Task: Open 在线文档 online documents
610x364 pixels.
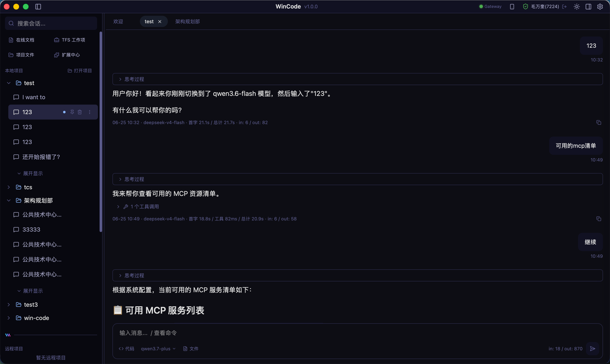Action: coord(22,40)
